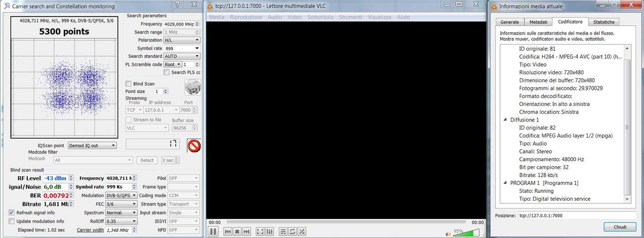Screen dimensions: 644x238
Task: Toggle VLC fullscreen mode
Action: [x=260, y=231]
